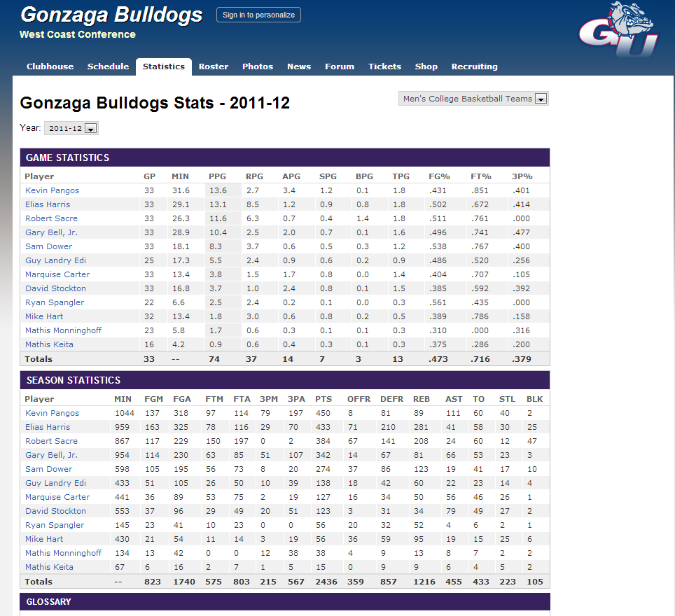
Task: Open Sam Dower in Game Statistics table
Action: [48, 246]
